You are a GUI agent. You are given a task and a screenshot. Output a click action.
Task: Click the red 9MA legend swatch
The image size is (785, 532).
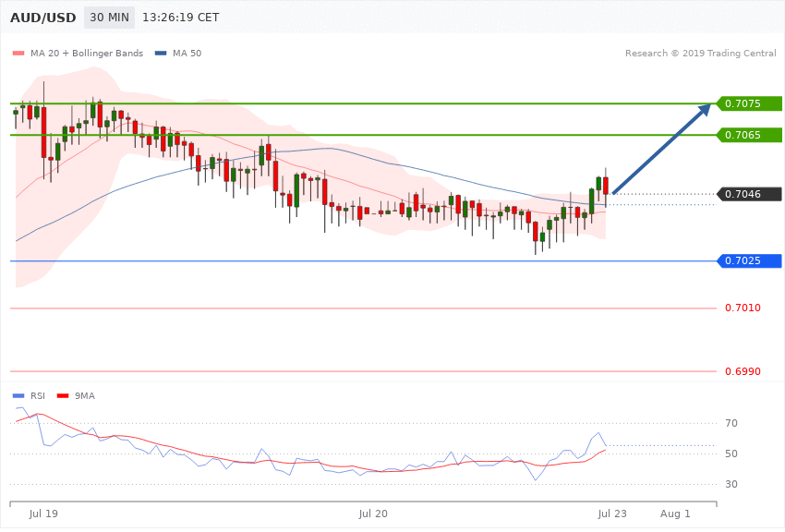tap(63, 396)
